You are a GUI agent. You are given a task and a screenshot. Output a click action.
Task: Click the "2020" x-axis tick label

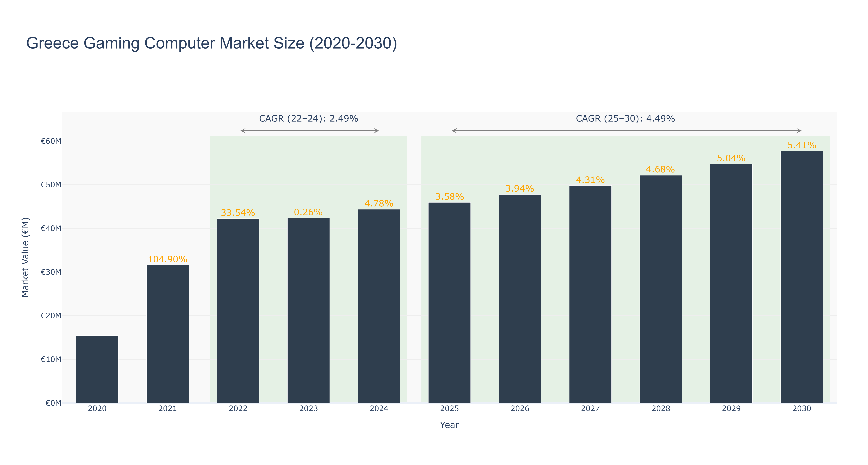(x=97, y=409)
